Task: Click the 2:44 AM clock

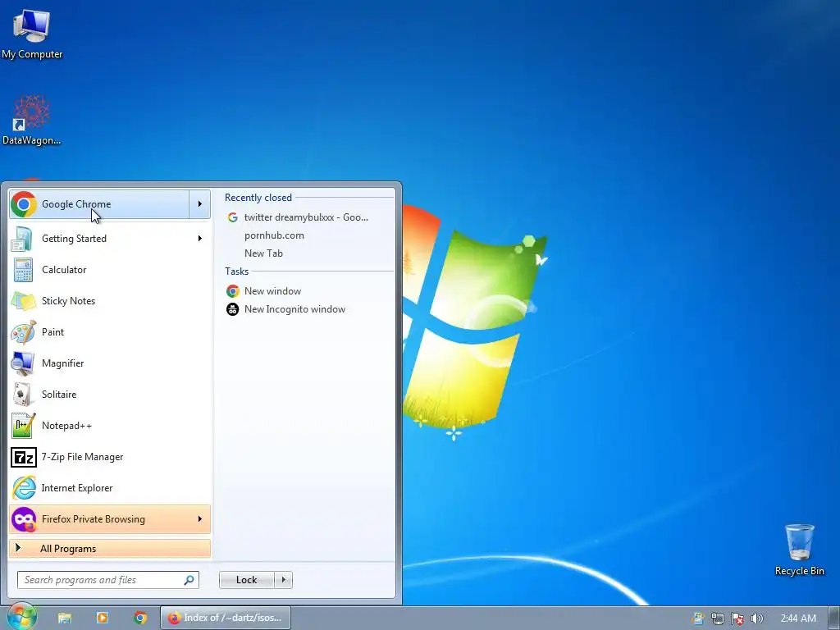Action: 798,619
